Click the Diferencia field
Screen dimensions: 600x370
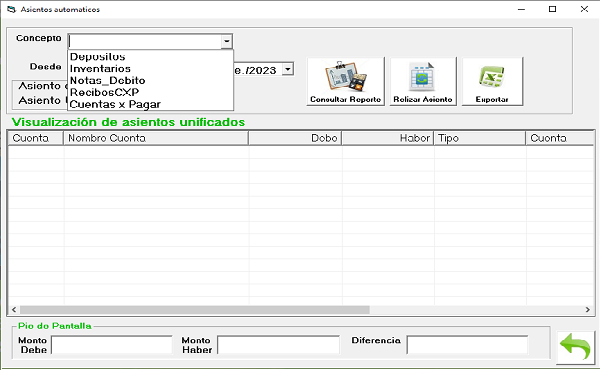click(x=467, y=345)
